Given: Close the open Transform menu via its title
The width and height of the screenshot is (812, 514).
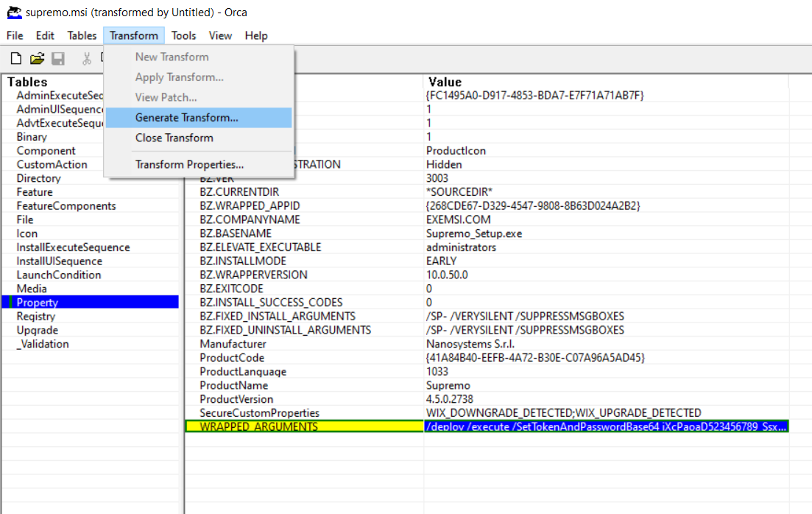Looking at the screenshot, I should 133,36.
